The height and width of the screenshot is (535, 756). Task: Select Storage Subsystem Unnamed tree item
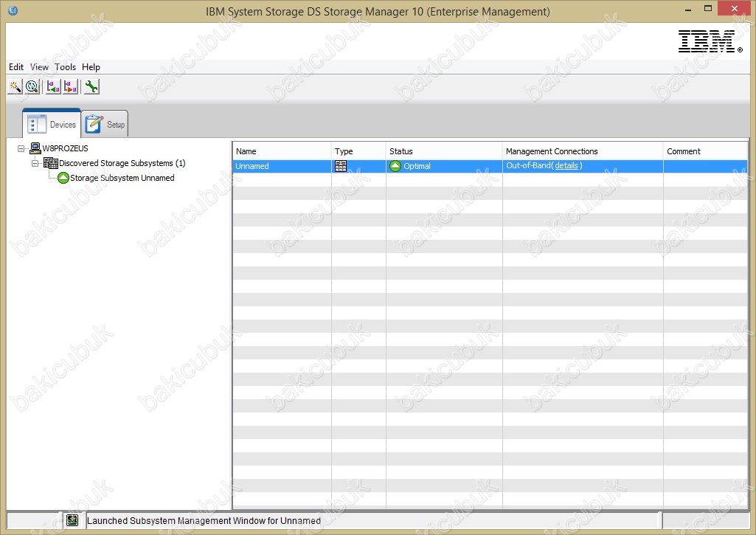point(122,178)
